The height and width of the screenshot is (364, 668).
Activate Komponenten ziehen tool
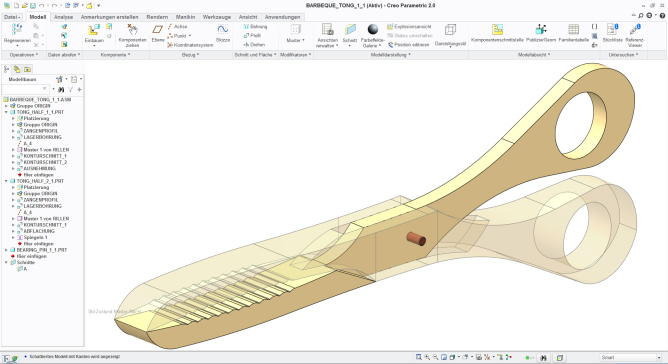pyautogui.click(x=132, y=30)
